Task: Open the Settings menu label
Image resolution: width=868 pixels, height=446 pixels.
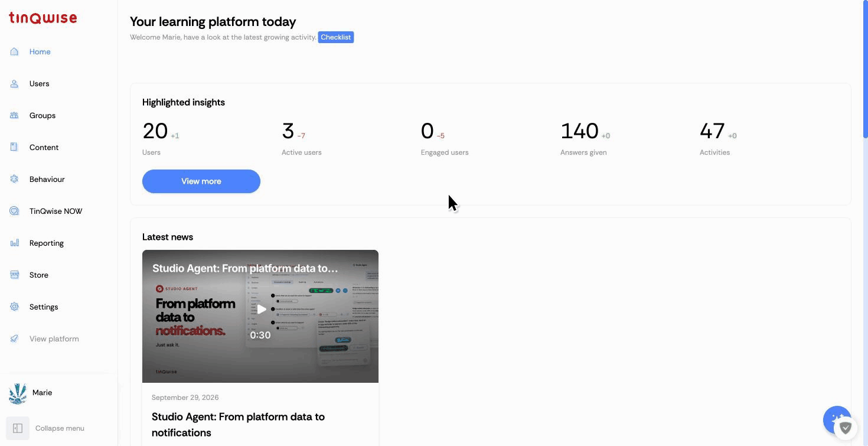Action: 44,307
